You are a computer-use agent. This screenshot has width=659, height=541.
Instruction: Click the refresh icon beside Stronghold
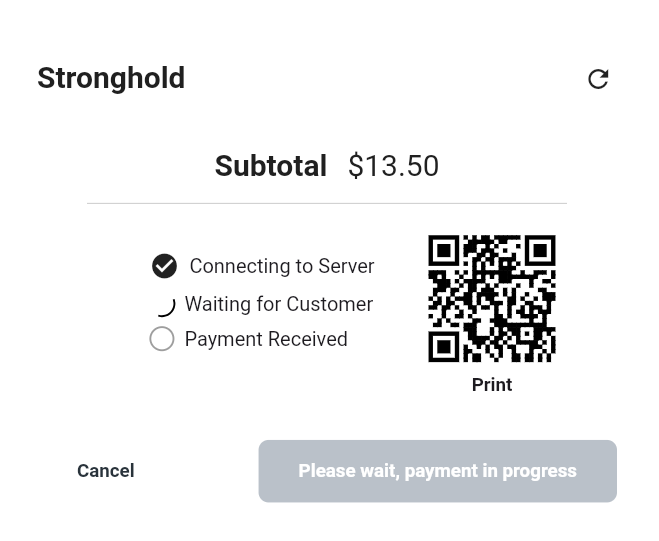point(598,79)
